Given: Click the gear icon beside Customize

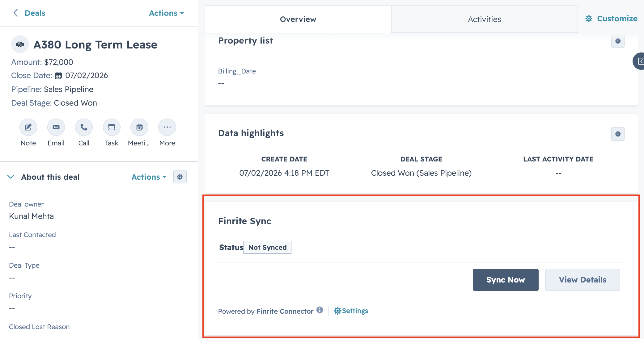Looking at the screenshot, I should coord(589,19).
